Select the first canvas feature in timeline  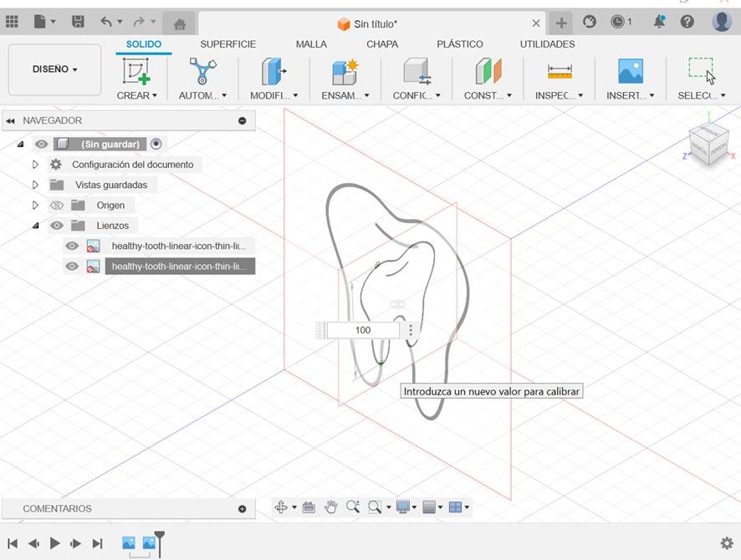[x=129, y=542]
